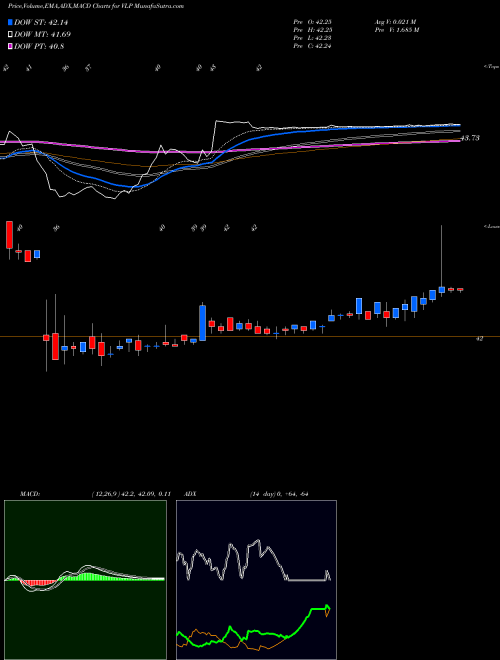Click the 'MACD:' panel heading
500x660 pixels.
pyautogui.click(x=30, y=494)
